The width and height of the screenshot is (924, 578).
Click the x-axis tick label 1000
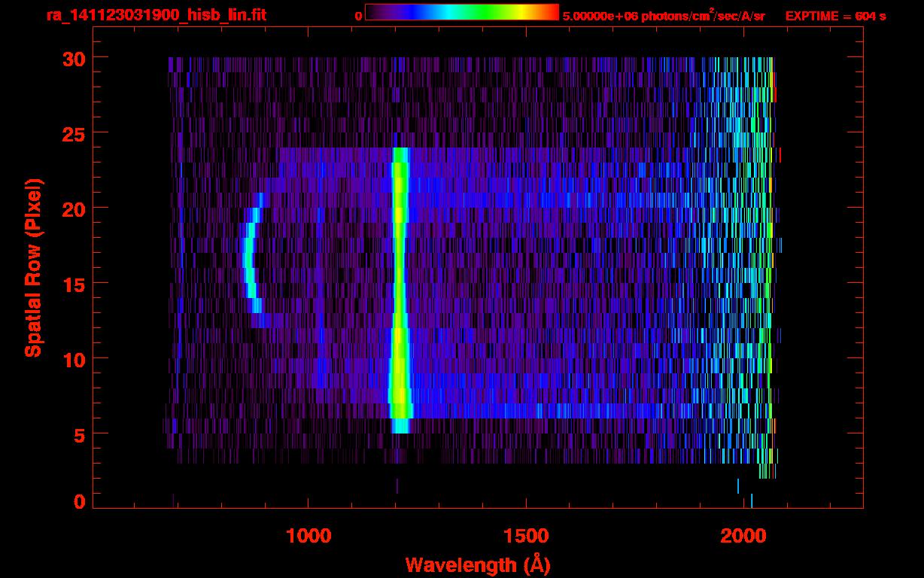pos(309,536)
